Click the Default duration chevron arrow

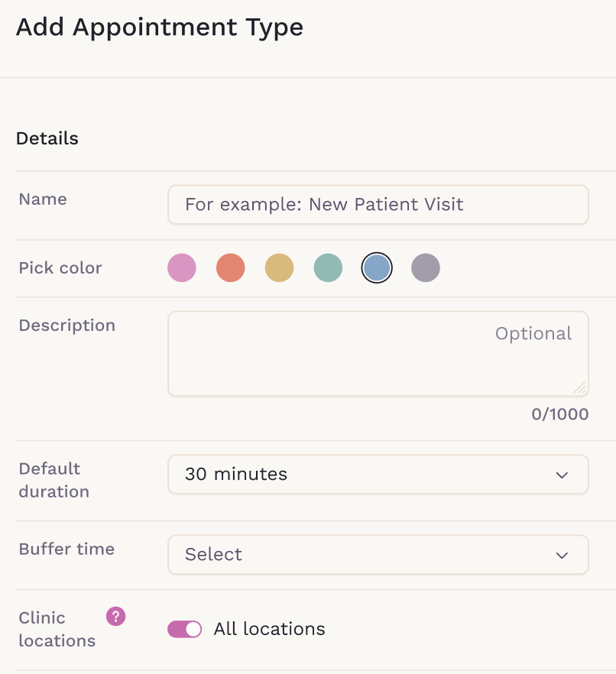pos(562,475)
